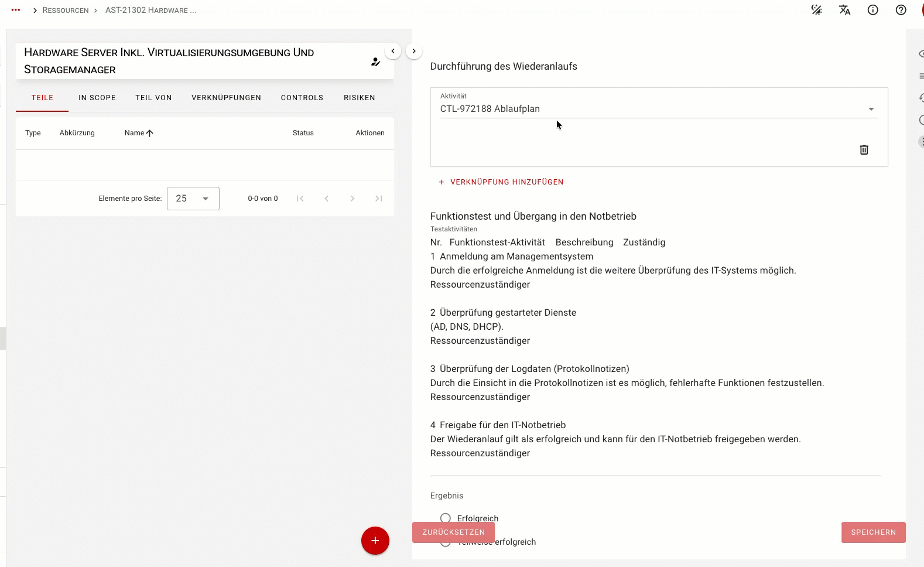Open the Controls tab
Image resolution: width=924 pixels, height=567 pixels.
coord(302,98)
